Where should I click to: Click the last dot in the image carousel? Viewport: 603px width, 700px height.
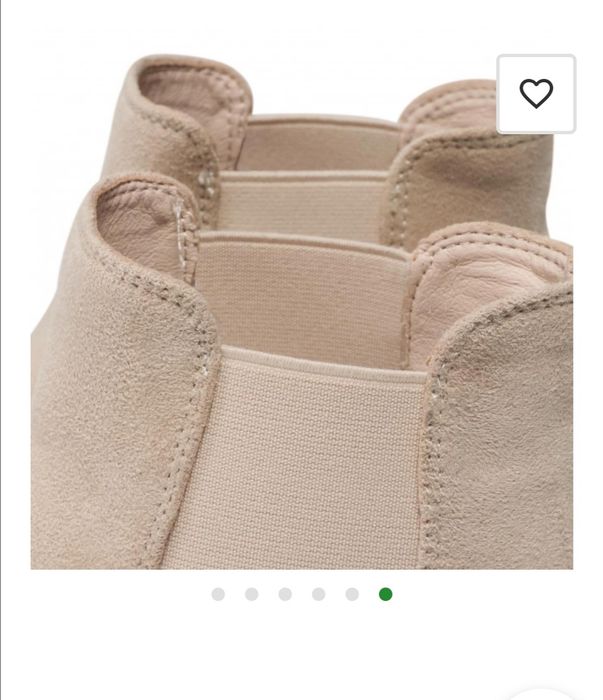(x=386, y=594)
